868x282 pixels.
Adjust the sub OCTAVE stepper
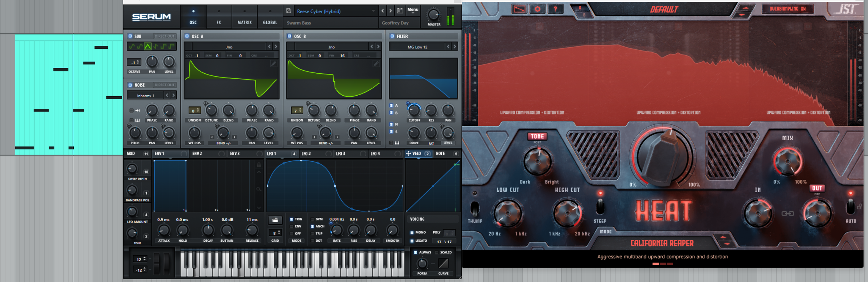click(134, 63)
